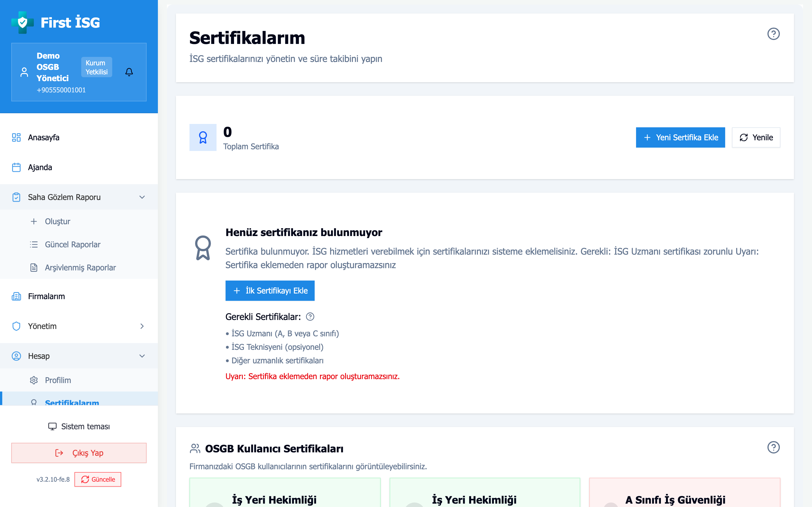
Task: Click the notification bell icon
Action: pos(129,72)
